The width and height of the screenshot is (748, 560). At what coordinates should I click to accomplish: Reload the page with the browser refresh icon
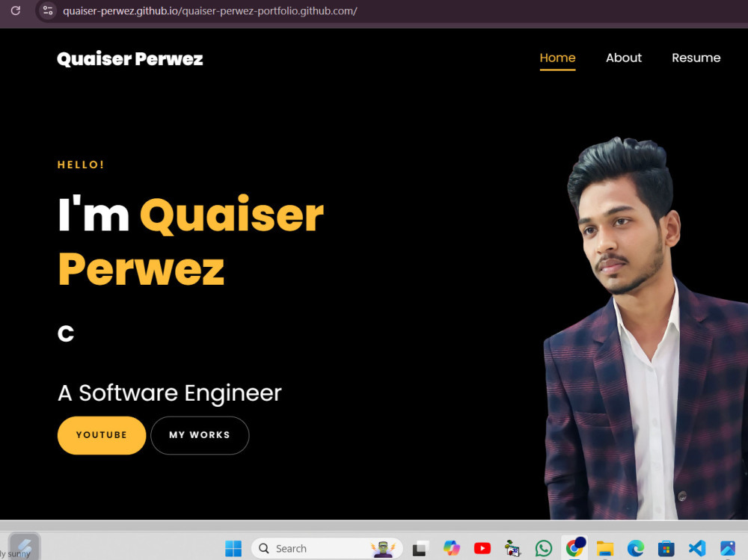(x=15, y=10)
